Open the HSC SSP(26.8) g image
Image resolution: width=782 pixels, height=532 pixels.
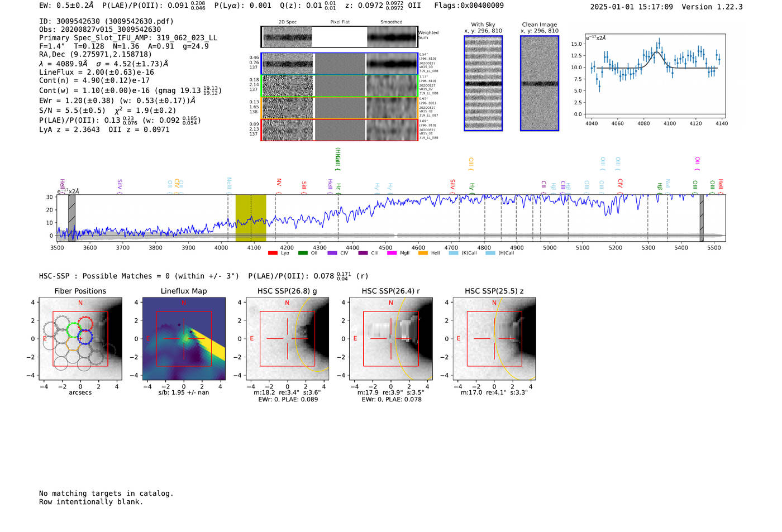[x=288, y=339]
